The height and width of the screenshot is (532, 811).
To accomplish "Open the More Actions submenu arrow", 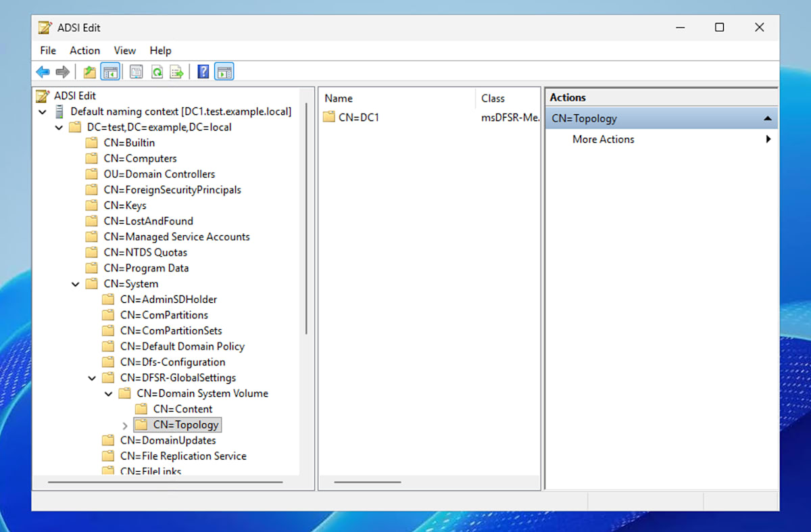I will pos(768,139).
